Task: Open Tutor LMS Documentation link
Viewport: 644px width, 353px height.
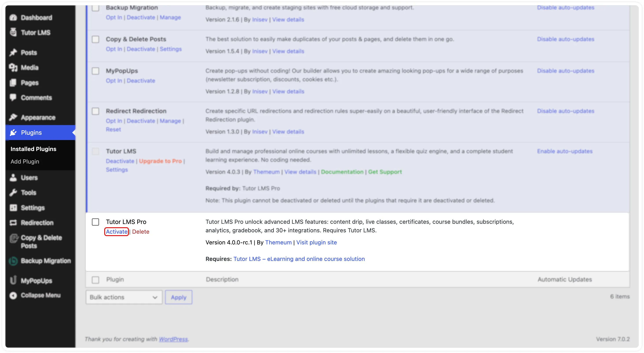Action: tap(342, 172)
